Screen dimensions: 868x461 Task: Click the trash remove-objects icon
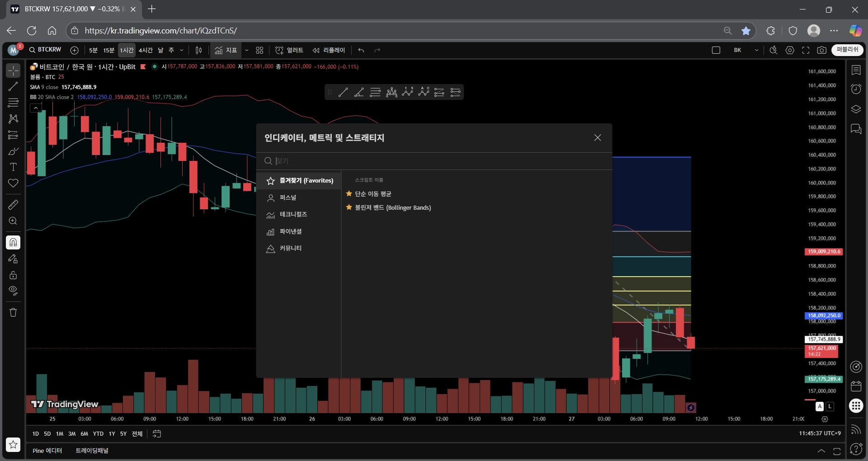click(13, 312)
